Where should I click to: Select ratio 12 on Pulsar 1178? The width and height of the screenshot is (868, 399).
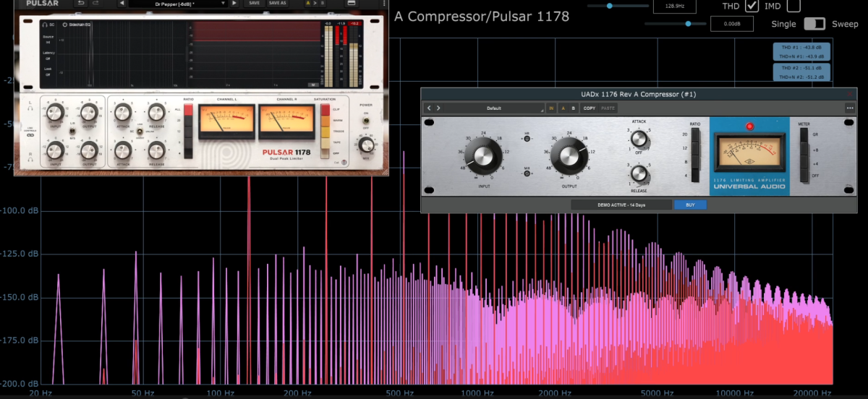pyautogui.click(x=189, y=132)
